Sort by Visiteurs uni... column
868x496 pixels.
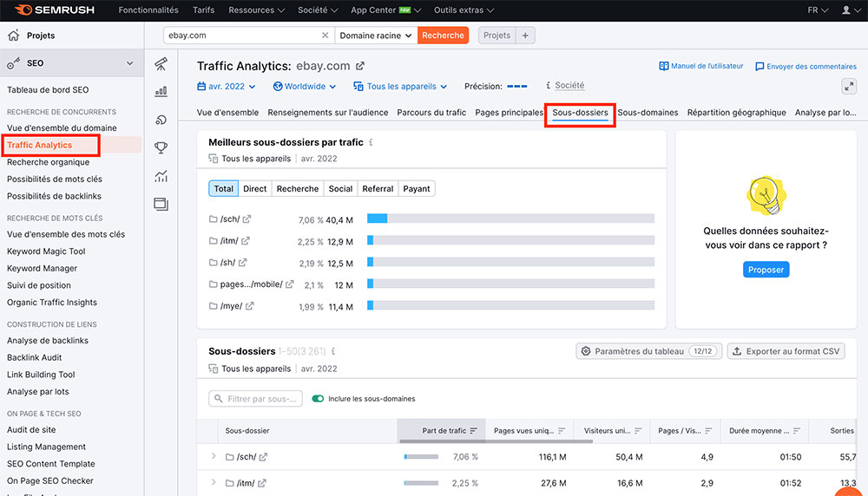(638, 431)
